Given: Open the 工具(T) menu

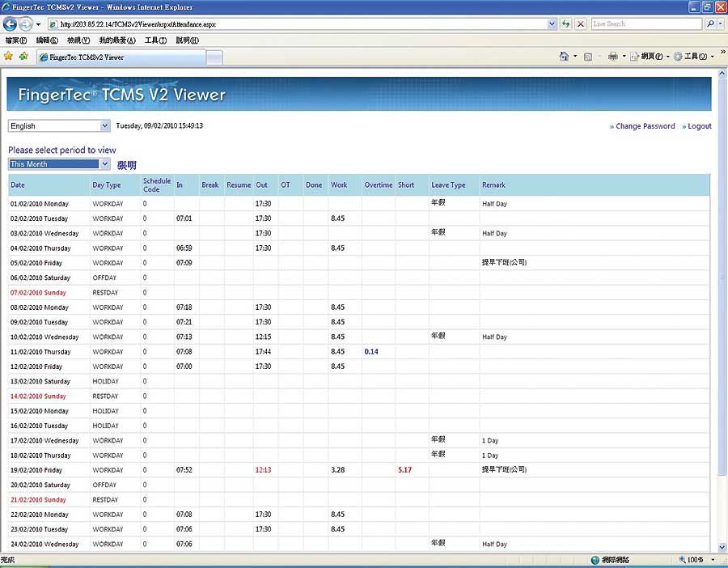Looking at the screenshot, I should tap(155, 40).
